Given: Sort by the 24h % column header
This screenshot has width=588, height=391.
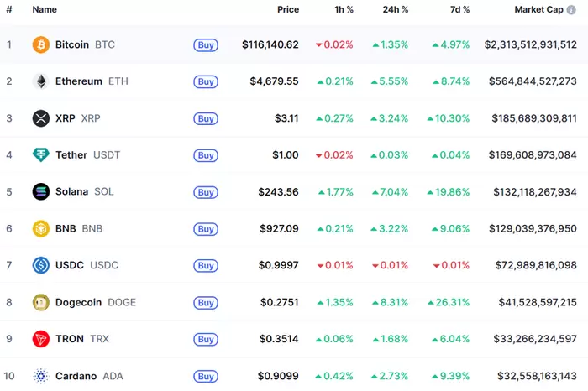Looking at the screenshot, I should click(x=393, y=10).
